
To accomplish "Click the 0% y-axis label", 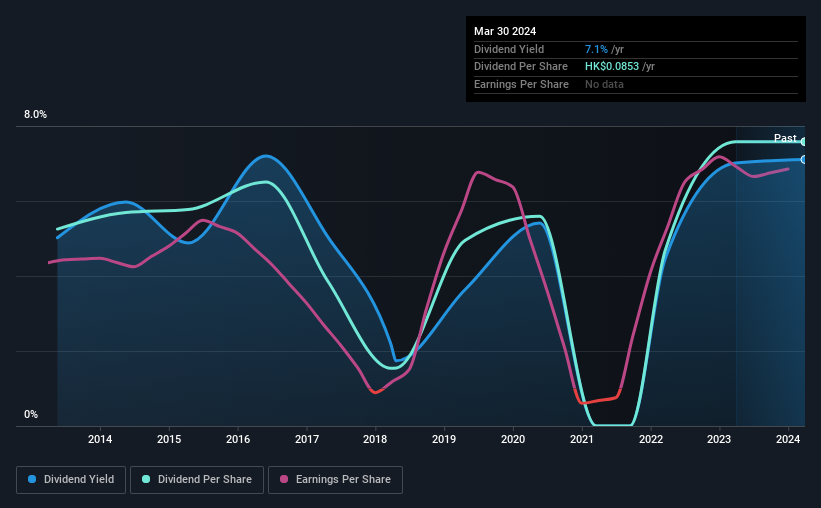I will 31,414.
